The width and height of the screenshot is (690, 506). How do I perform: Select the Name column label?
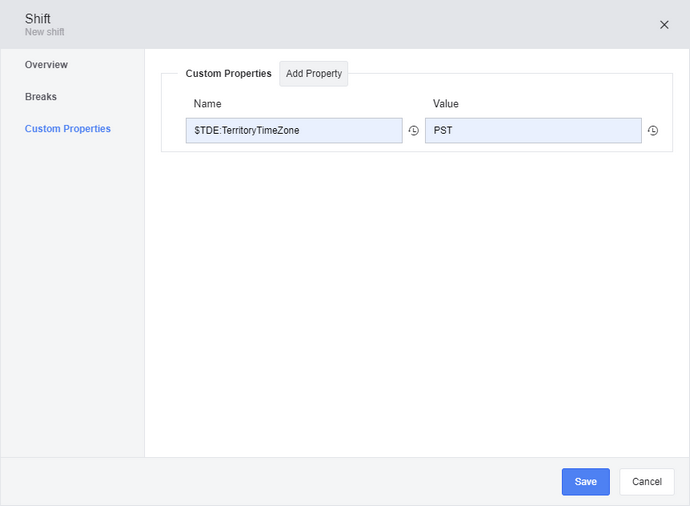point(207,104)
